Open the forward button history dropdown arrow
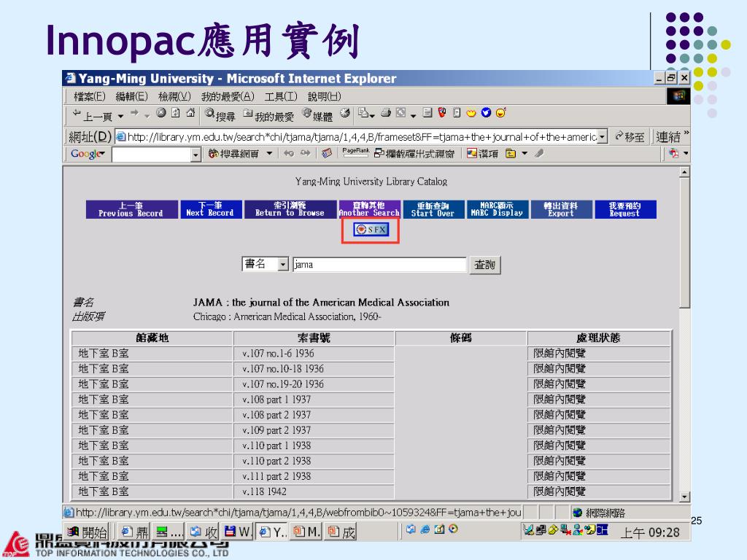Image resolution: width=747 pixels, height=560 pixels. click(x=147, y=116)
